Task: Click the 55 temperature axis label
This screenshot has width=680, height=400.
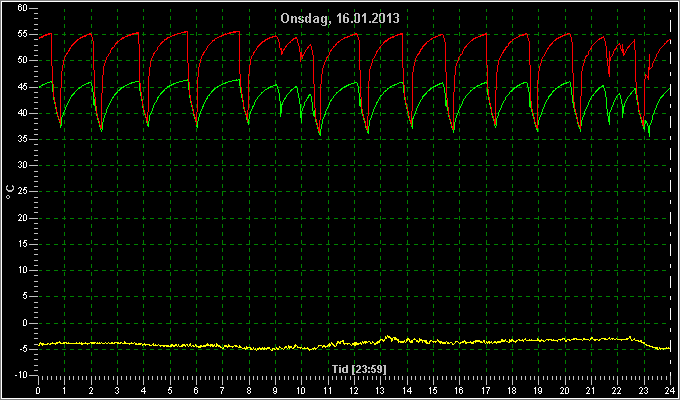Action: point(23,34)
